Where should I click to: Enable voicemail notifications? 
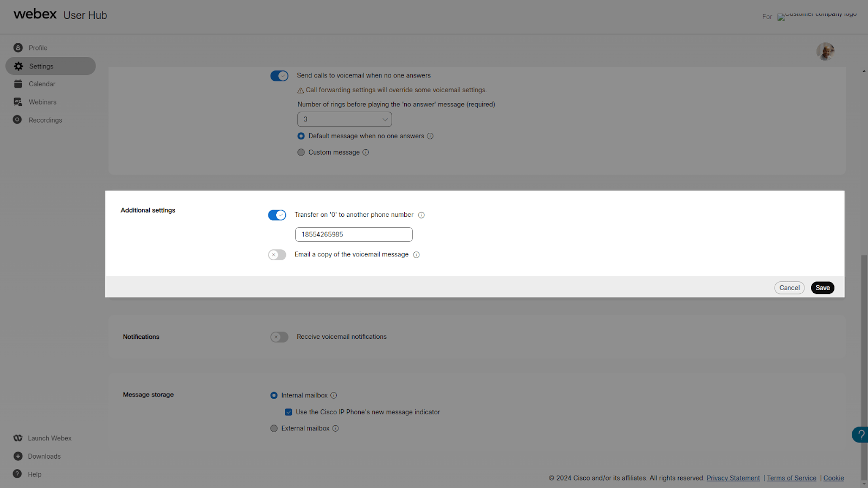pyautogui.click(x=279, y=337)
